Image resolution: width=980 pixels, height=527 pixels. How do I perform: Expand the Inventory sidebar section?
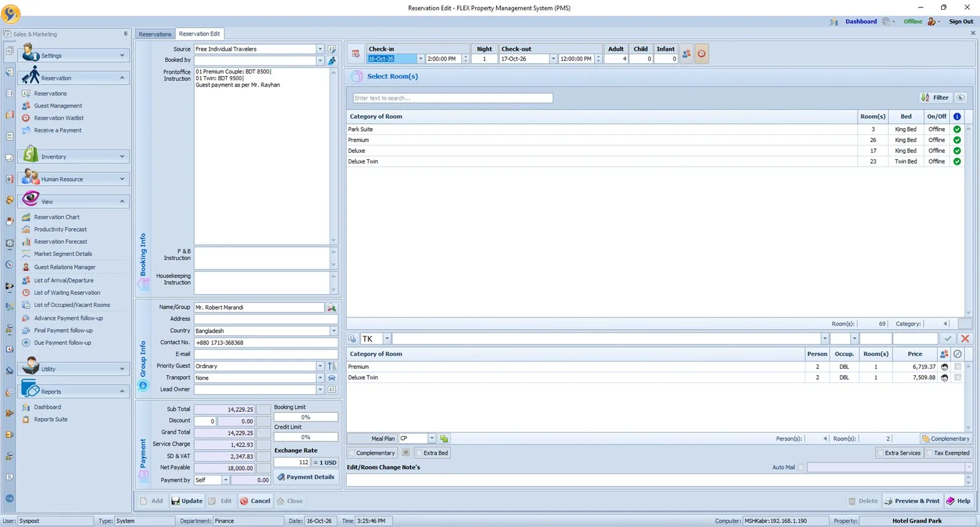pos(73,157)
